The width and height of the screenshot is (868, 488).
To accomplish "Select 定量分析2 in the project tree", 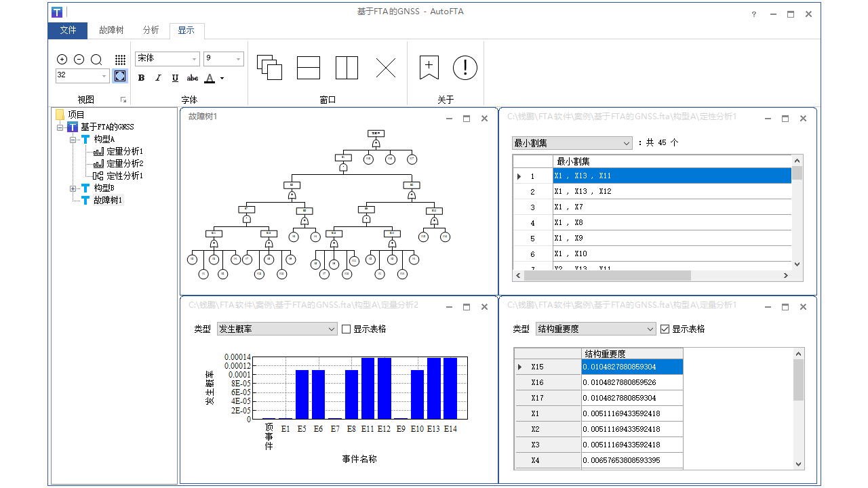I will 125,163.
